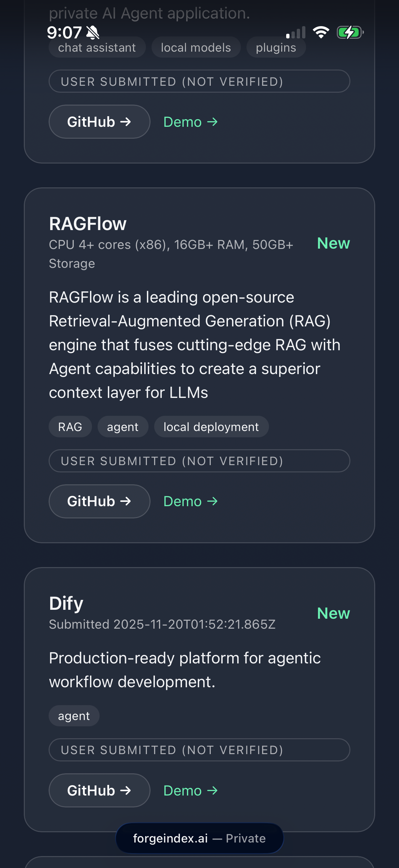Image resolution: width=399 pixels, height=868 pixels.
Task: Tap the 9:07 clock in the status bar
Action: [x=65, y=32]
